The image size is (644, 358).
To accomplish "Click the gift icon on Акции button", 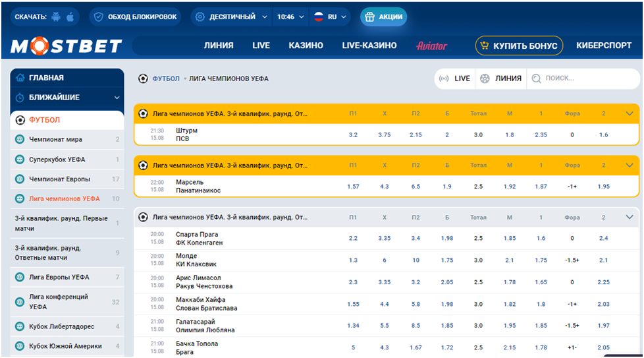I will pos(369,17).
